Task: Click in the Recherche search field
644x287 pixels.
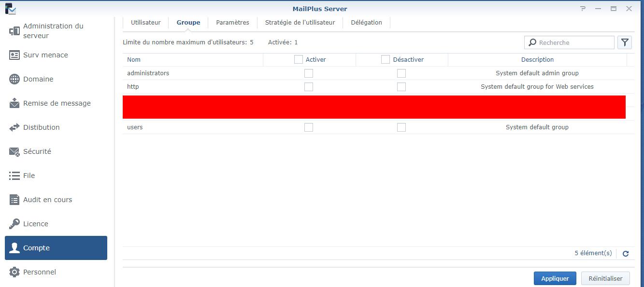Action: (569, 42)
